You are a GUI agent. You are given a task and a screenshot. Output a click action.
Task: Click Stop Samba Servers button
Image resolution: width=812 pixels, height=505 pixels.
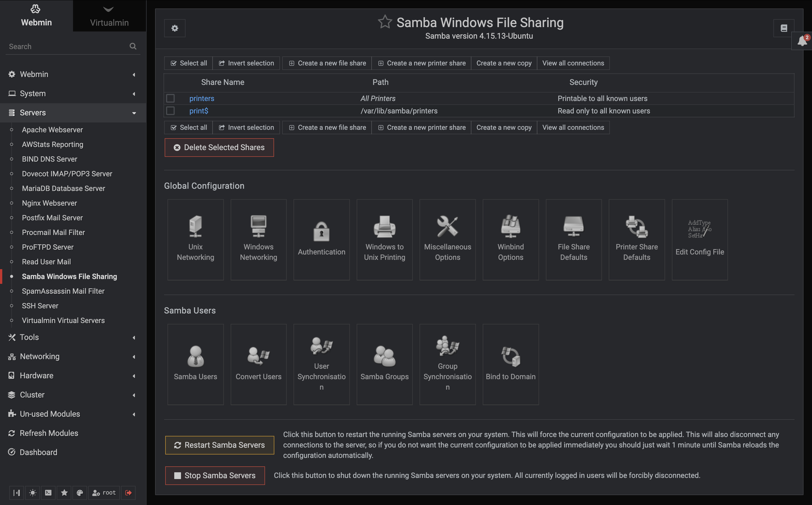point(215,475)
